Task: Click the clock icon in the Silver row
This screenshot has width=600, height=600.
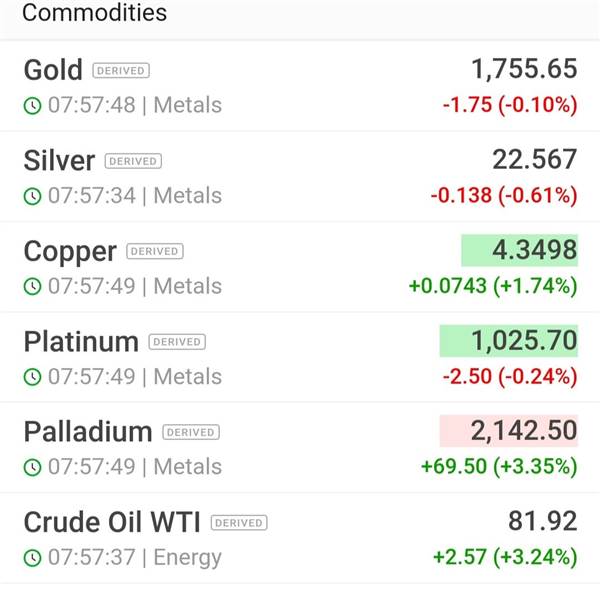Action: (33, 196)
